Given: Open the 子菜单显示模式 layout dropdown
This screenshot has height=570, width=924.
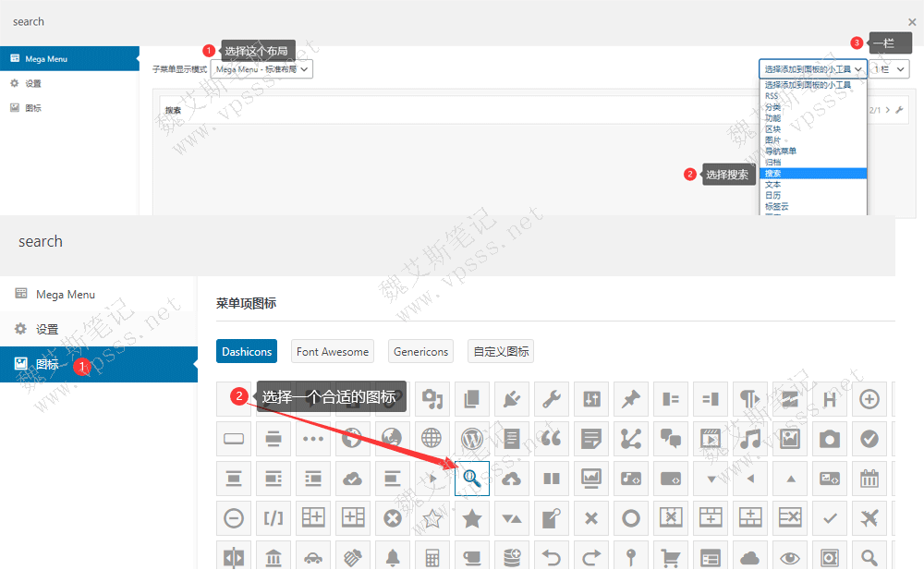Looking at the screenshot, I should click(x=261, y=69).
